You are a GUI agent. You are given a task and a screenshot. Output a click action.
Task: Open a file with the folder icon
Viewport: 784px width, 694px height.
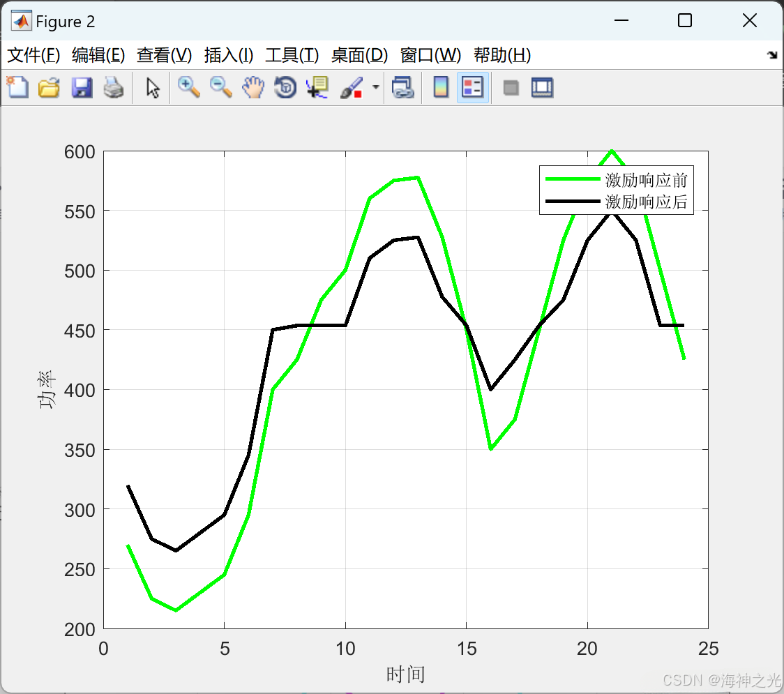click(x=49, y=87)
